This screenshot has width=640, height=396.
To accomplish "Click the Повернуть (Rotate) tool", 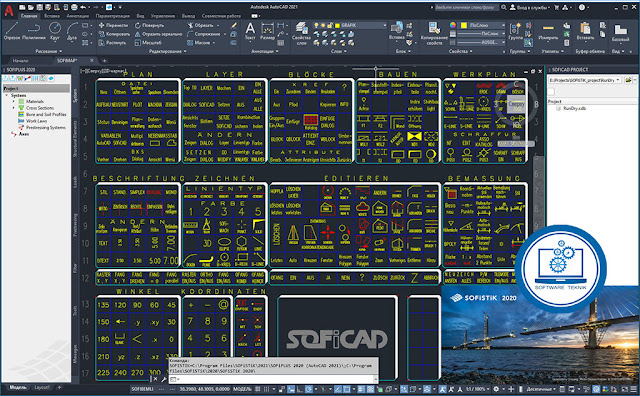I will pyautogui.click(x=149, y=25).
